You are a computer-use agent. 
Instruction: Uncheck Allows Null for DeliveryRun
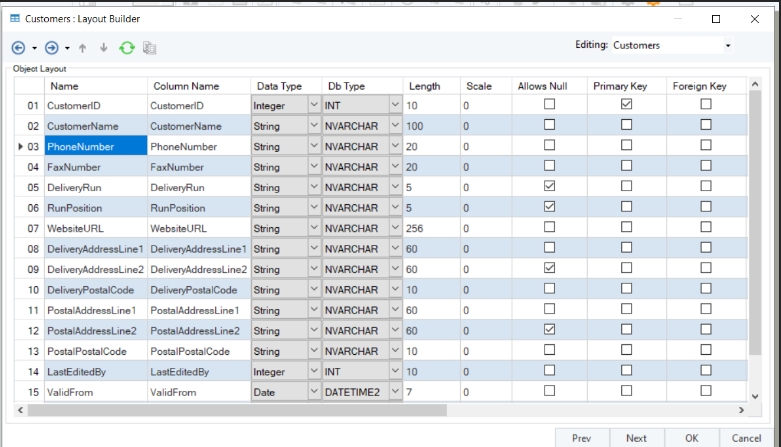point(548,187)
